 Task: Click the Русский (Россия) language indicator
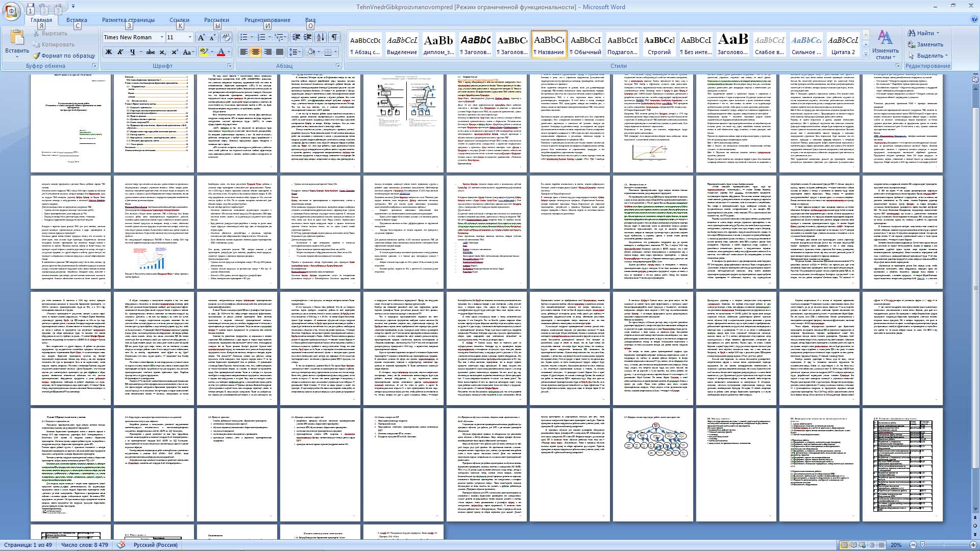click(x=155, y=545)
